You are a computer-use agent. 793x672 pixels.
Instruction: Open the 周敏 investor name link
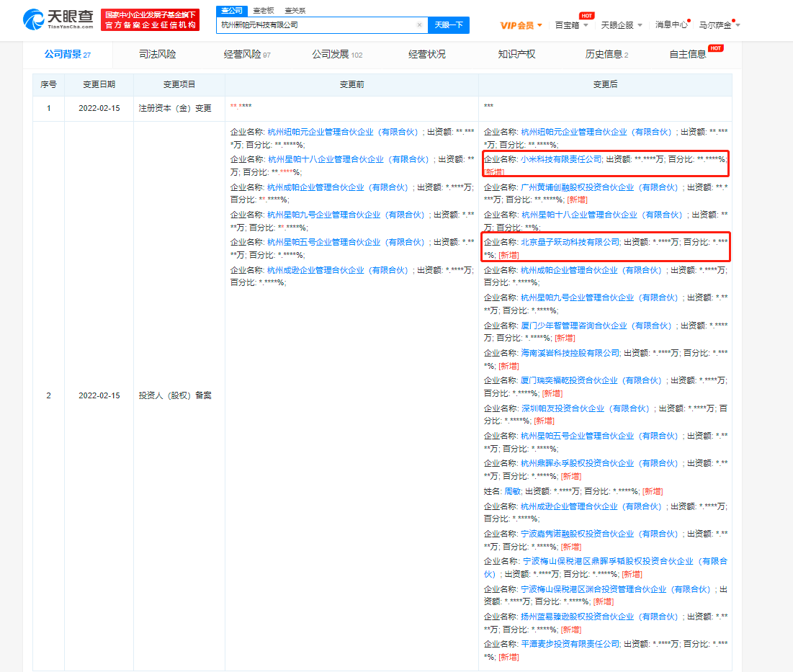[x=513, y=491]
